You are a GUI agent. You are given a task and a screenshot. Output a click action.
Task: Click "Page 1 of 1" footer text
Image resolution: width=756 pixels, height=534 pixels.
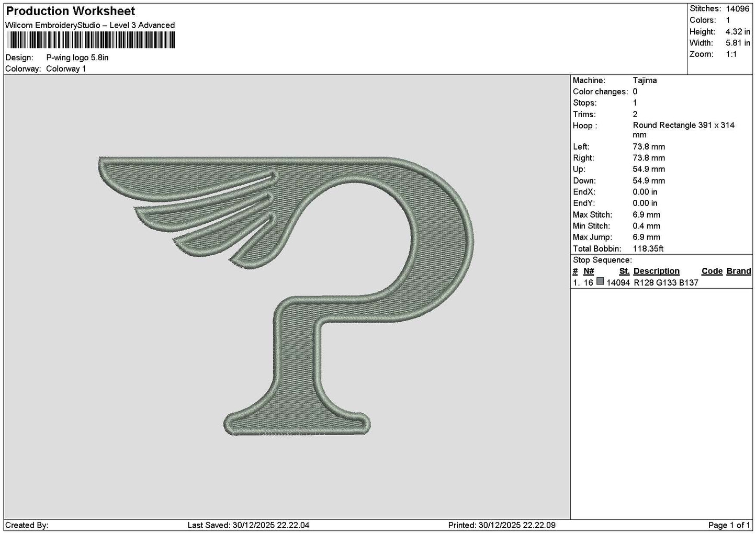[729, 525]
